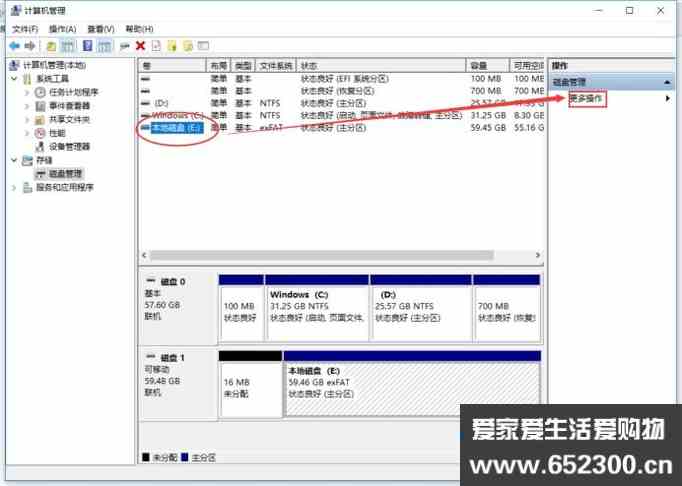Sort by the 容量 column header

[488, 66]
